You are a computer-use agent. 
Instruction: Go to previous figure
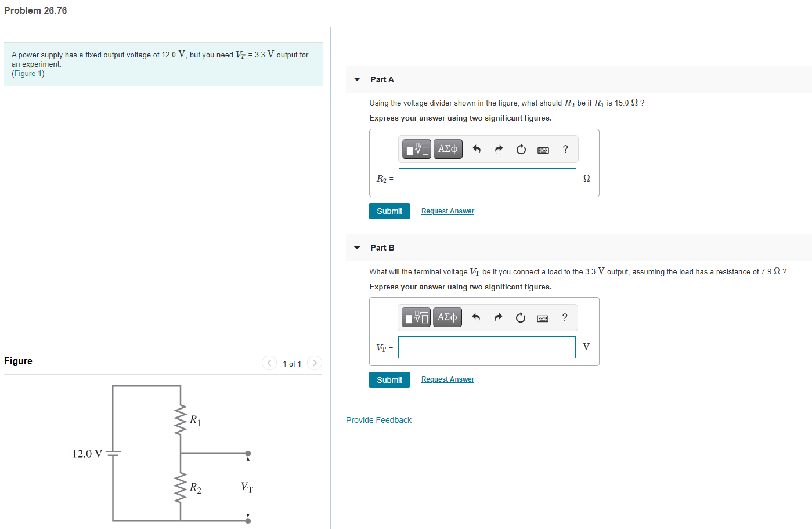[269, 363]
